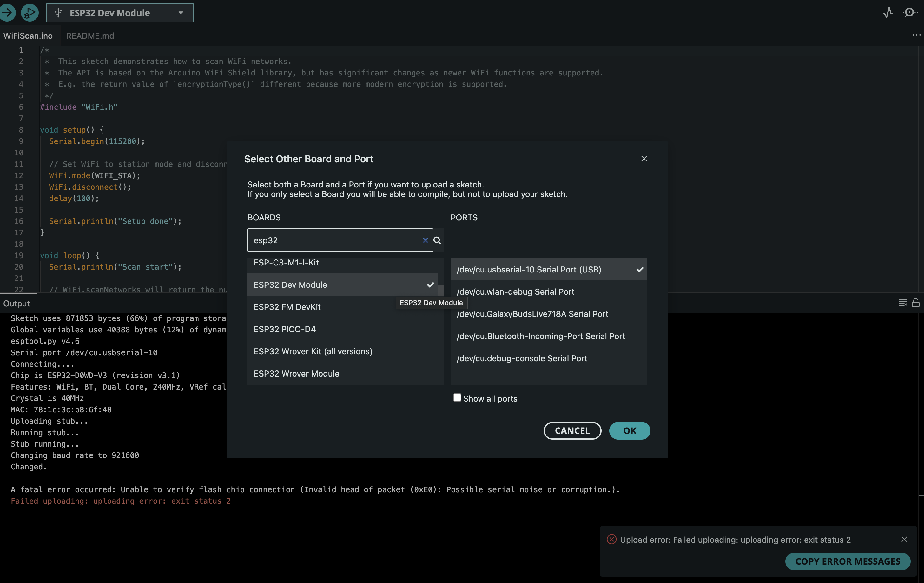Open the board selector dropdown
This screenshot has height=583, width=924.
click(120, 13)
